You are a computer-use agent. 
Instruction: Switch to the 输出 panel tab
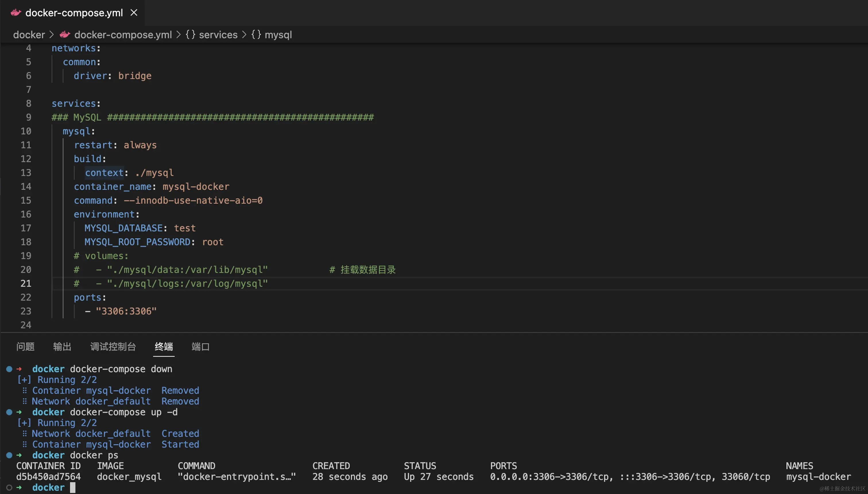tap(62, 346)
